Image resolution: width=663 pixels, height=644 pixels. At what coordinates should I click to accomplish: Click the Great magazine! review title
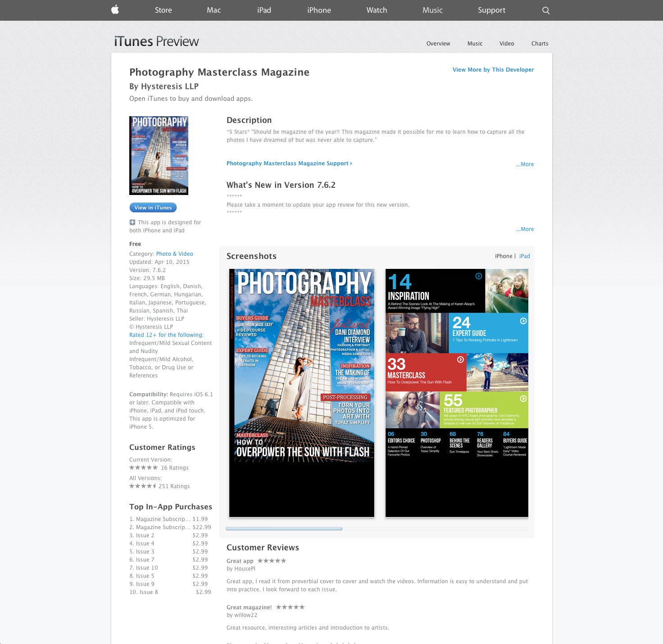pyautogui.click(x=249, y=608)
